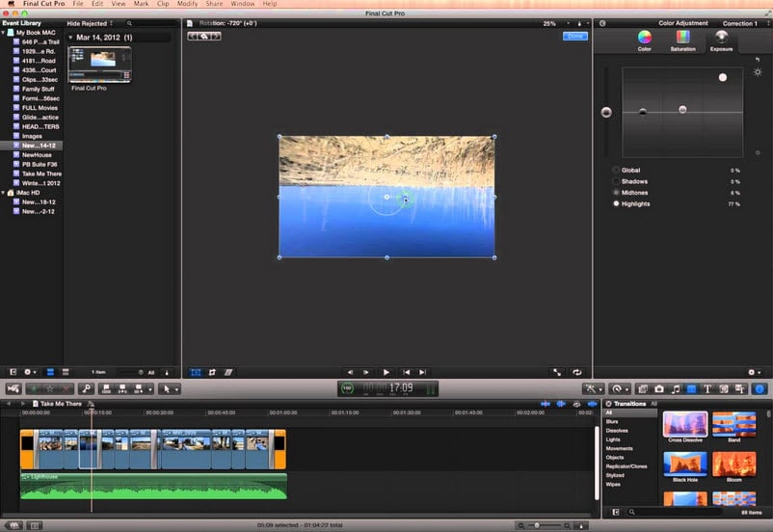Image resolution: width=773 pixels, height=532 pixels.
Task: Toggle loop playback in viewer
Action: tap(576, 372)
